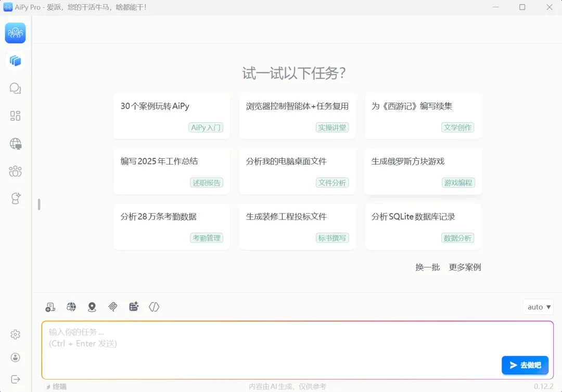Select the 生成俄罗斯方块游戏 card
The image size is (562, 392).
pos(423,171)
